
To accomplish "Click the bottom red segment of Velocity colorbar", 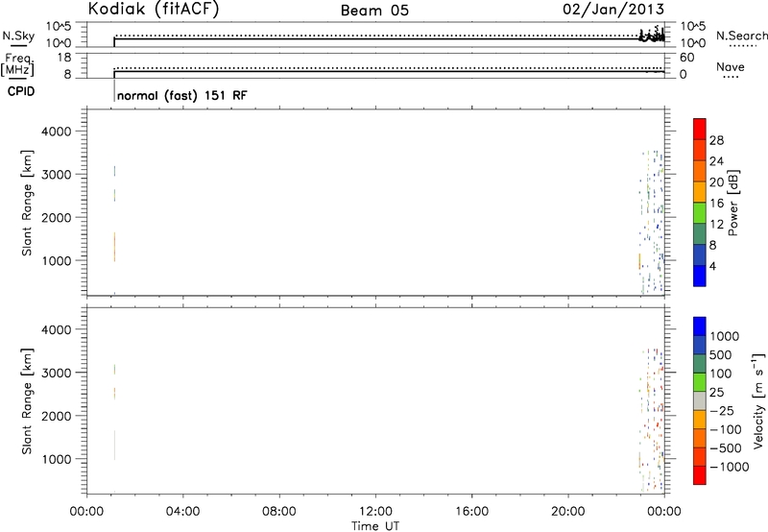I will (x=700, y=475).
